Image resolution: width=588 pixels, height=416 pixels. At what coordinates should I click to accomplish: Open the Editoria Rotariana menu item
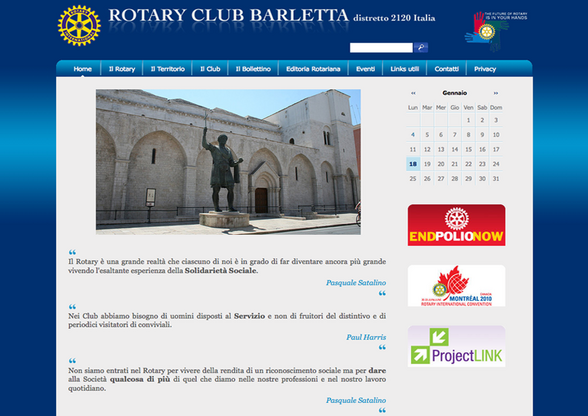tap(313, 69)
